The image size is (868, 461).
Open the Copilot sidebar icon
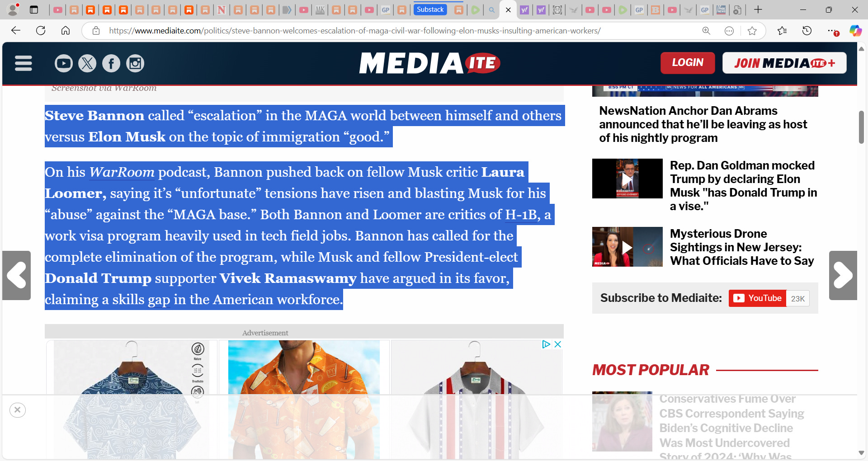[x=855, y=31]
